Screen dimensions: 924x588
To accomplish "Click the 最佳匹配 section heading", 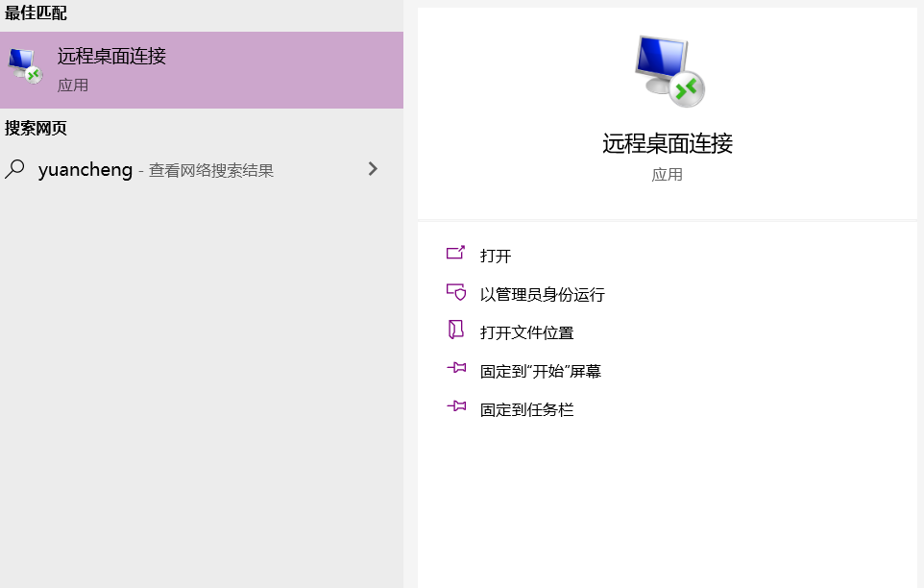I will click(x=36, y=12).
